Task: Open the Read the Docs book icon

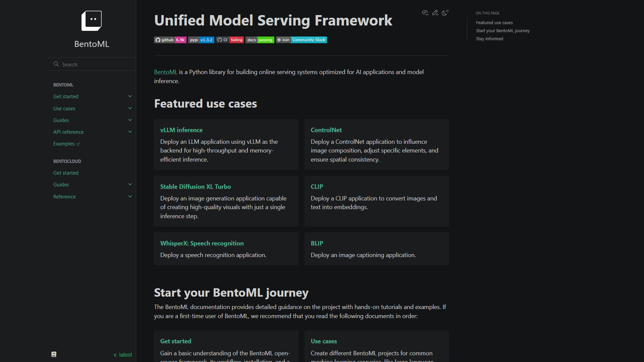Action: [x=54, y=354]
